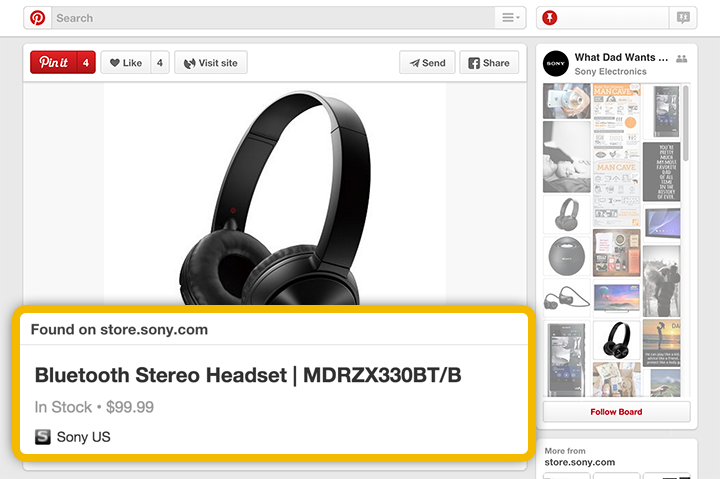Open the tablet thumbnail in the board
This screenshot has height=479, width=720.
[x=661, y=223]
